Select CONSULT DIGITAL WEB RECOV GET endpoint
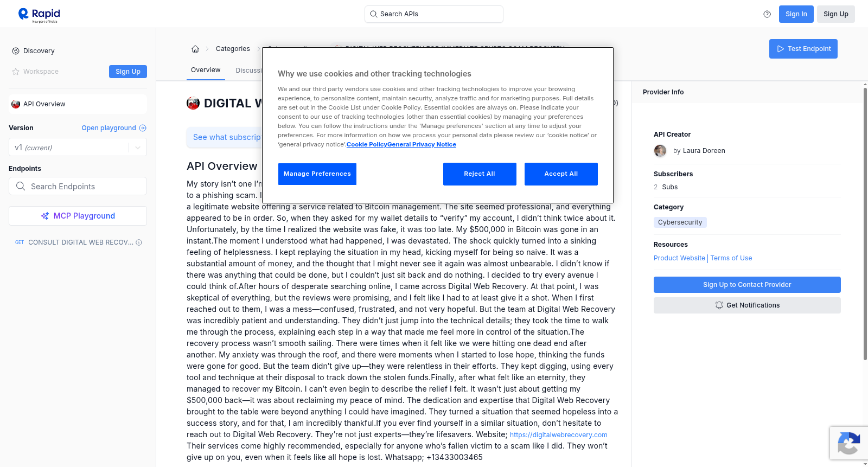This screenshot has width=868, height=467. pyautogui.click(x=78, y=242)
